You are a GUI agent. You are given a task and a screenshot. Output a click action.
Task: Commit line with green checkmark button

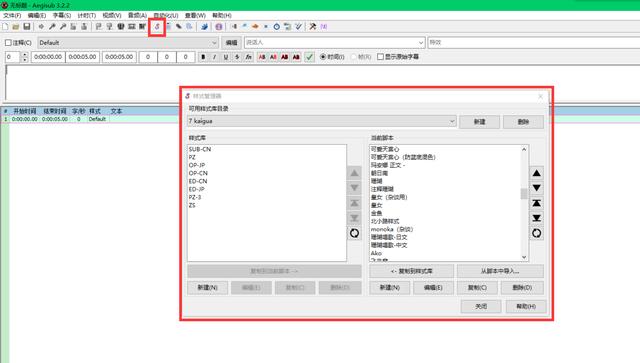pyautogui.click(x=309, y=57)
